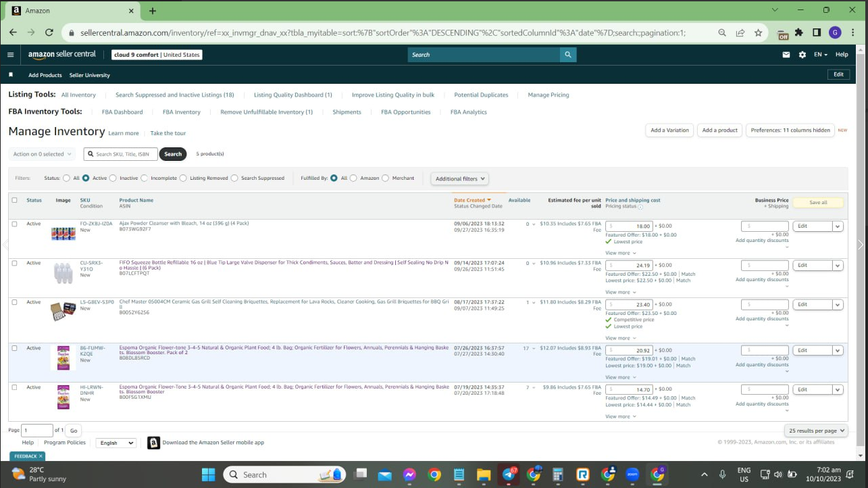Open Telegram from the taskbar
The image size is (868, 488).
508,474
